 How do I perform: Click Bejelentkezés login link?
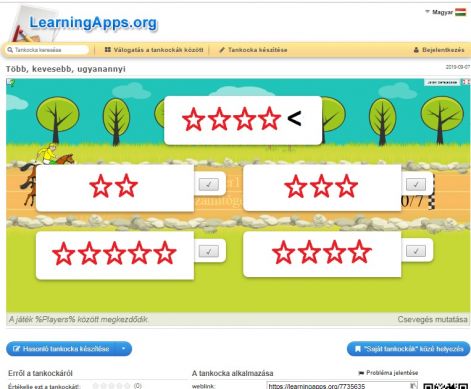[439, 50]
